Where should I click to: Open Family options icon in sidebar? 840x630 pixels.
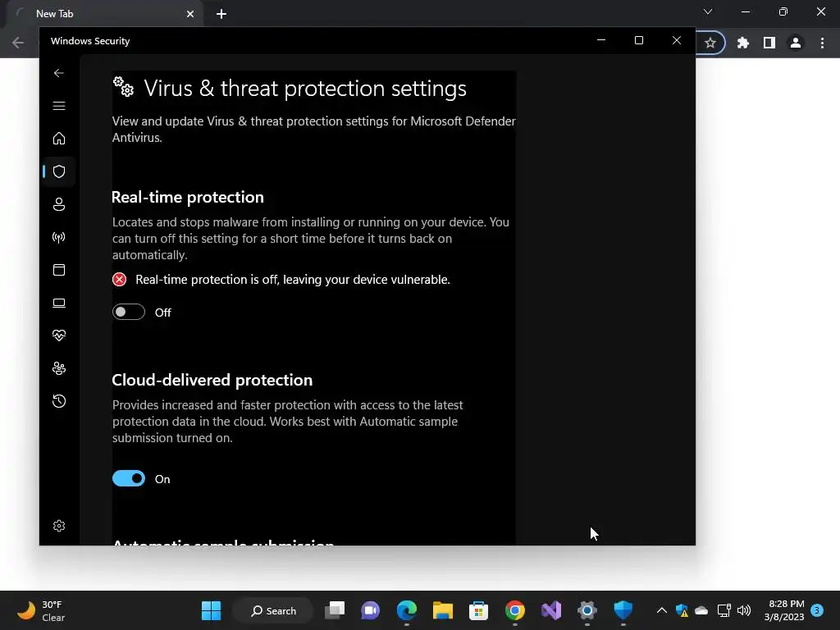pos(59,368)
